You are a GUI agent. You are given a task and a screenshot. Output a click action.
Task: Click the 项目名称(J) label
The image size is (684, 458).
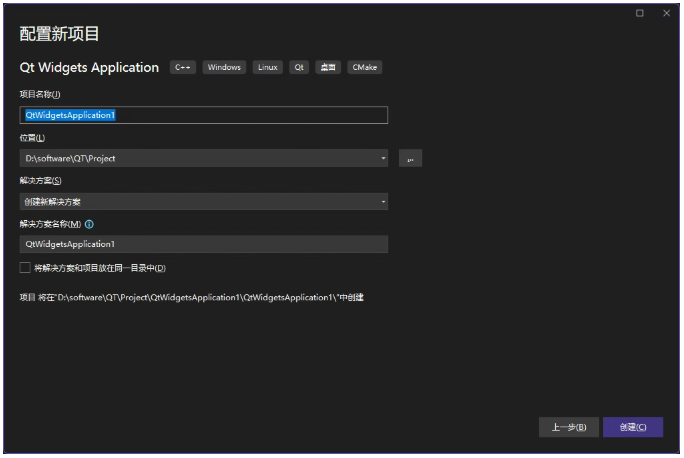40,94
